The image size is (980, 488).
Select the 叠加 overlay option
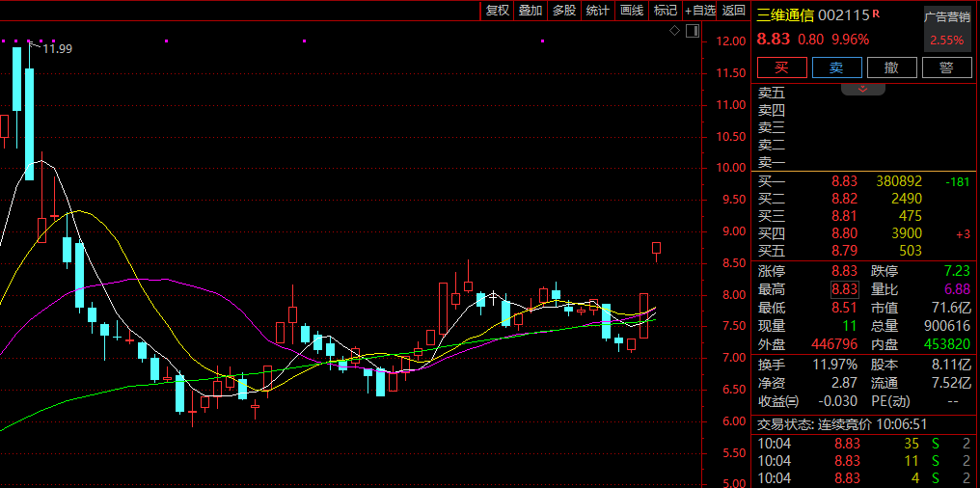click(530, 10)
